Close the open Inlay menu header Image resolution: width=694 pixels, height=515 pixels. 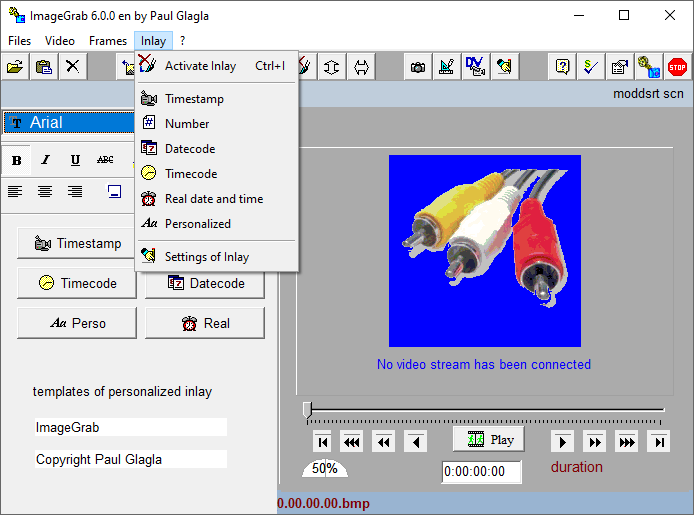coord(153,41)
